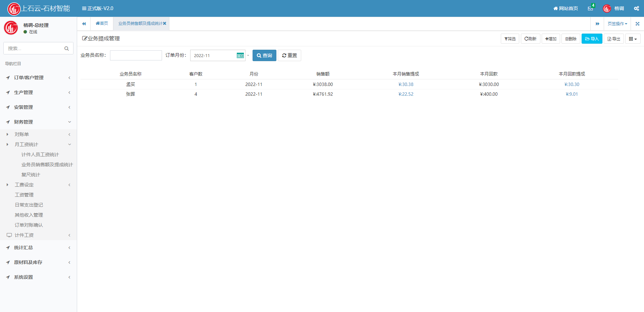644x312 pixels.
Task: Open 日常支出登记 page
Action: click(x=29, y=205)
